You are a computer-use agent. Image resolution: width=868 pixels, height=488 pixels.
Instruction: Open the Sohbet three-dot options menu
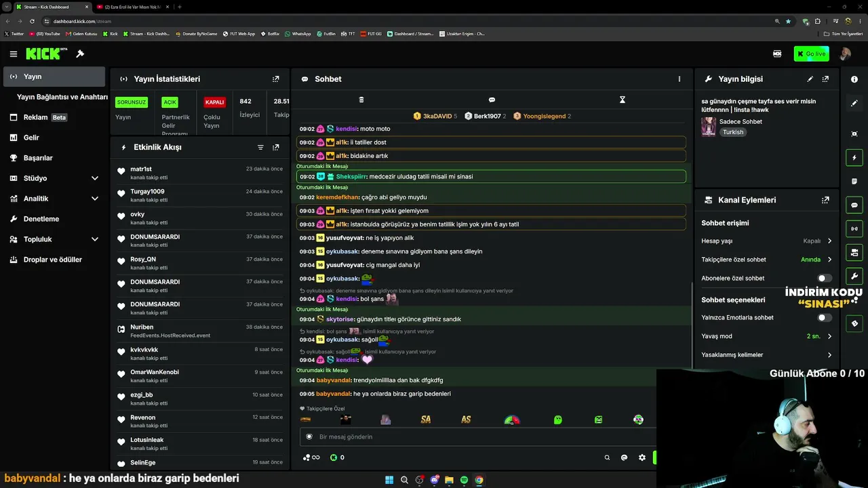tap(679, 79)
